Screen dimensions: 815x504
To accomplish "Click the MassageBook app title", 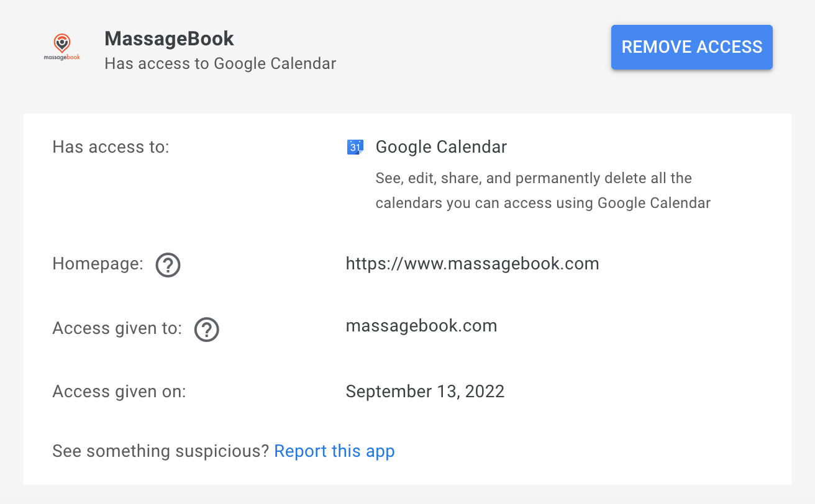I will pos(170,38).
